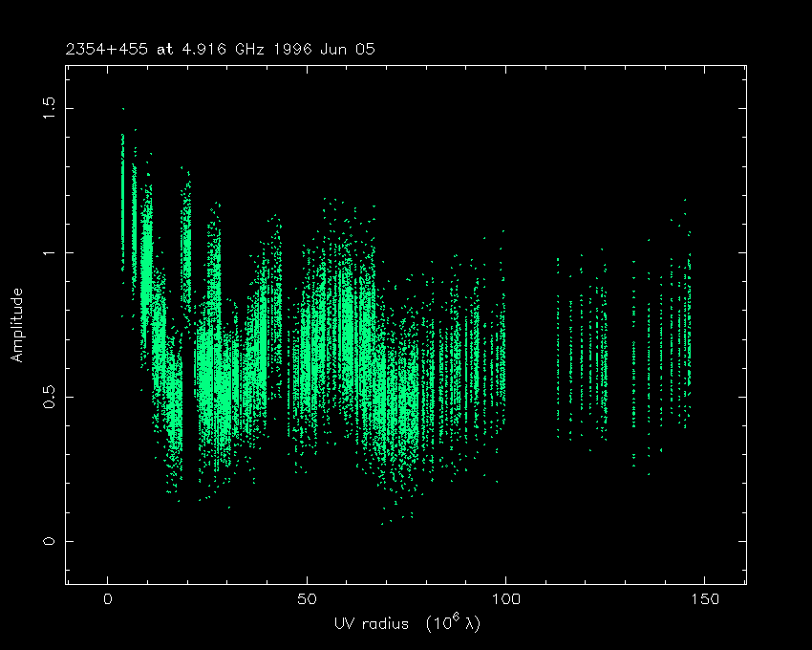Click the plot title "2354+455 at 4.916 GHz"
This screenshot has width=812, height=650.
[x=165, y=48]
